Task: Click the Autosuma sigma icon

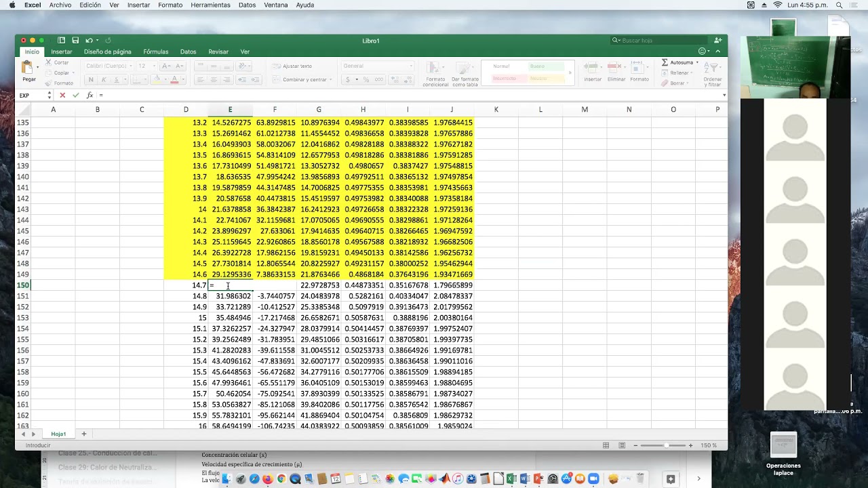Action: coord(665,62)
